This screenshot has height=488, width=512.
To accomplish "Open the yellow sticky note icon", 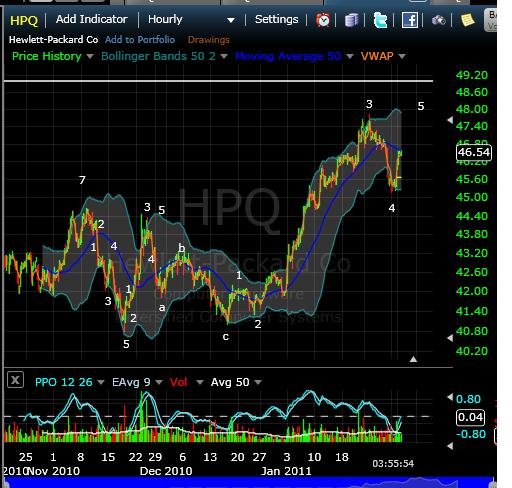I will coord(468,20).
